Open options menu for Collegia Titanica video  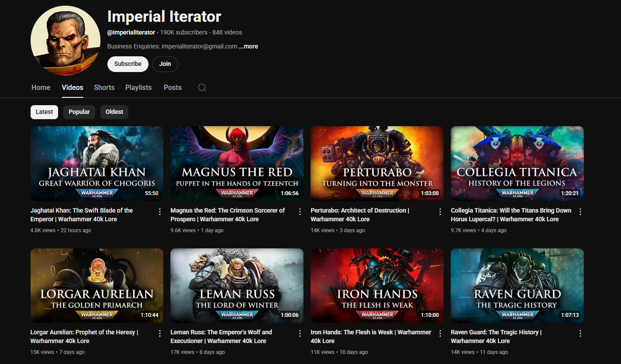tap(580, 212)
